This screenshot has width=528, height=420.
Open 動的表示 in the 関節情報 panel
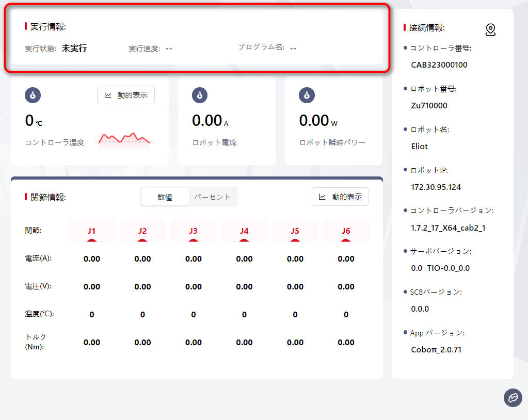click(340, 197)
